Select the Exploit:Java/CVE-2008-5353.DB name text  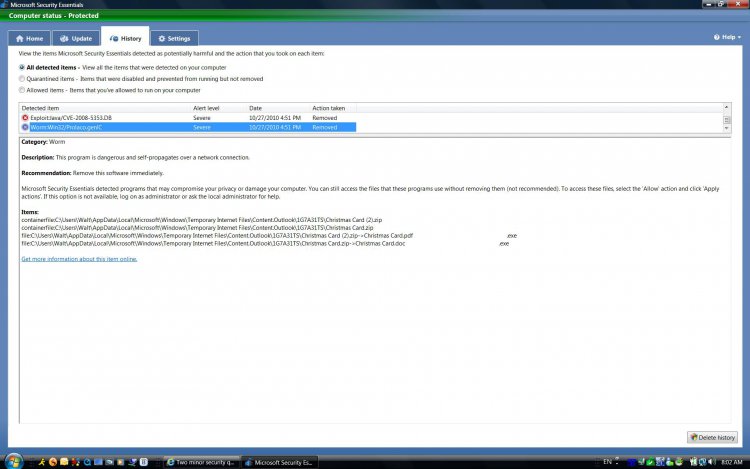[x=71, y=118]
